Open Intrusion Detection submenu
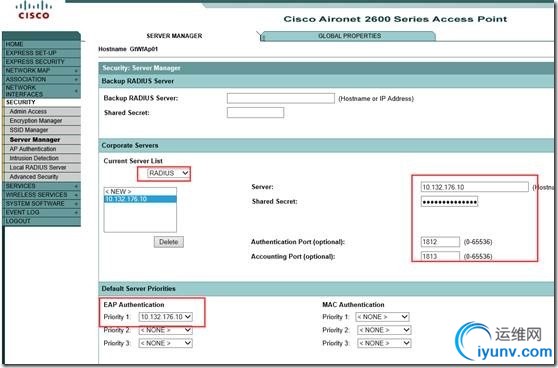Image resolution: width=558 pixels, height=368 pixels. 43,158
